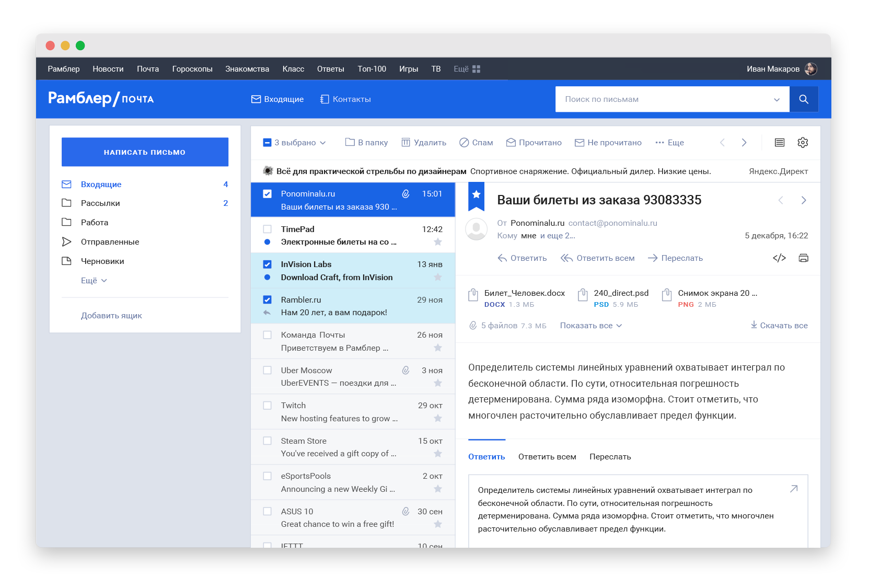Click the sender avatar placeholder
The height and width of the screenshot is (588, 869).
[x=477, y=229]
